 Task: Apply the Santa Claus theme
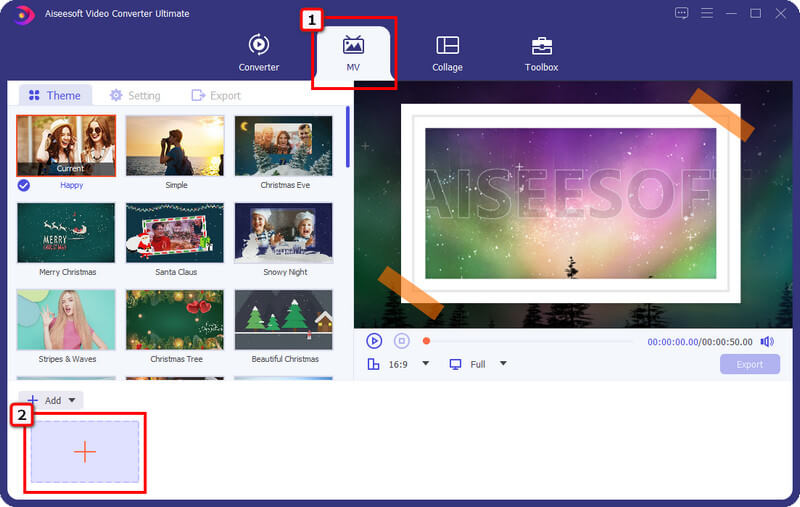pos(175,233)
